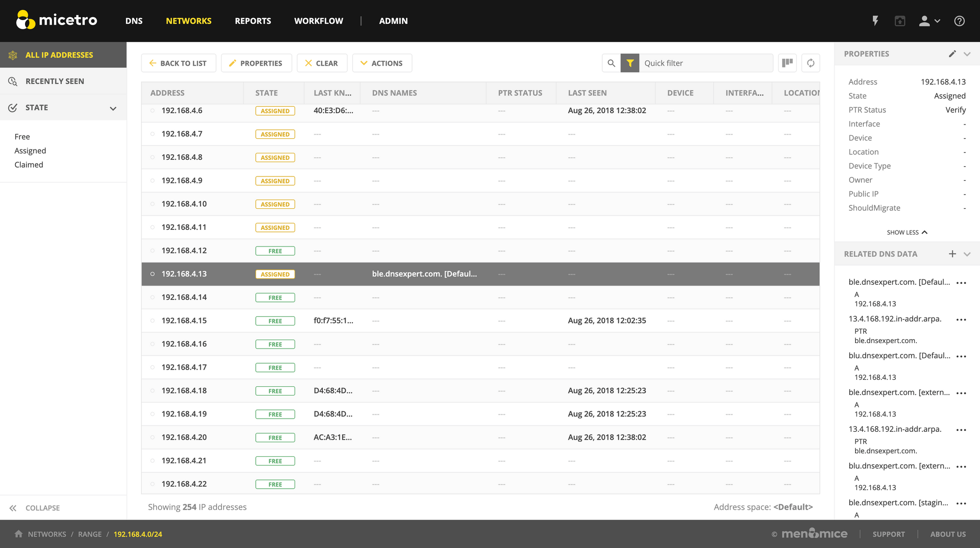Edit properties using the pencil icon
Viewport: 980px width, 548px height.
[x=952, y=54]
